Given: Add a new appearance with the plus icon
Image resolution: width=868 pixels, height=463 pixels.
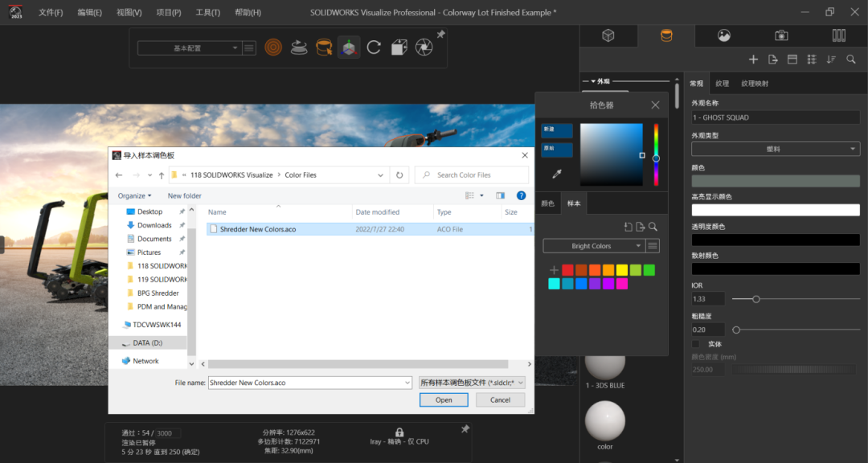Looking at the screenshot, I should [x=753, y=59].
